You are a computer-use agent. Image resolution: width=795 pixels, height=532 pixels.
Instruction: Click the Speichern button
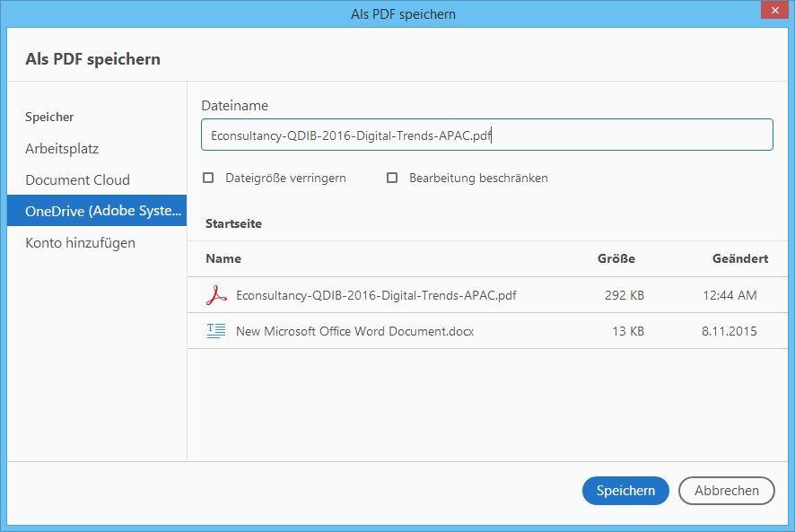[x=625, y=491]
